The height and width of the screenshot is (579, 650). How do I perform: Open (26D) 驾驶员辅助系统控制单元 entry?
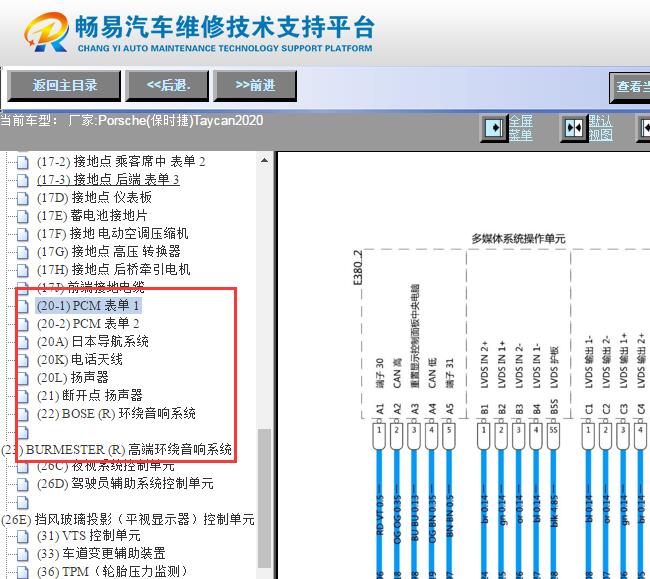[125, 484]
